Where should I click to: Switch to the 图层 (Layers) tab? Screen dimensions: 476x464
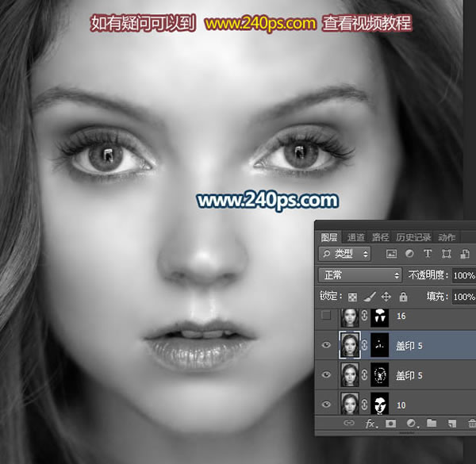[329, 237]
